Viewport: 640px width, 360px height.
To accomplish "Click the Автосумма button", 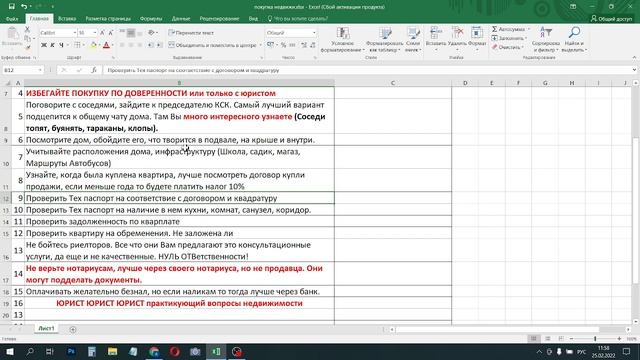I will [510, 29].
